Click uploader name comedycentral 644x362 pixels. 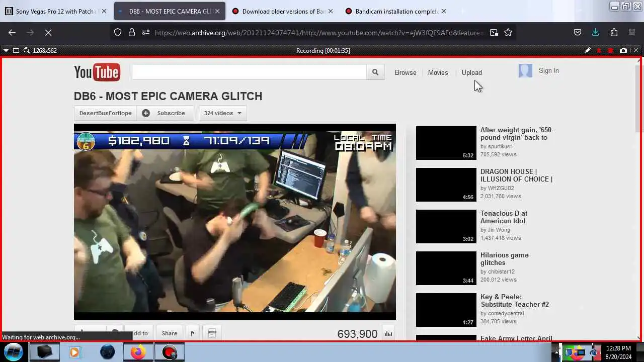pyautogui.click(x=506, y=313)
